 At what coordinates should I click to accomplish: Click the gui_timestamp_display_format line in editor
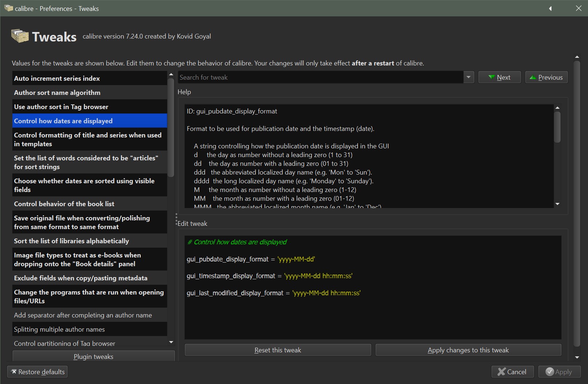270,276
